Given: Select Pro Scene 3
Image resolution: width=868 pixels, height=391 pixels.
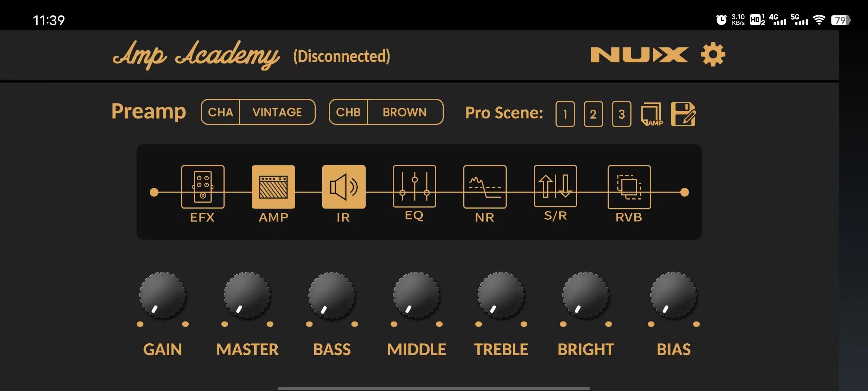Looking at the screenshot, I should click(622, 114).
